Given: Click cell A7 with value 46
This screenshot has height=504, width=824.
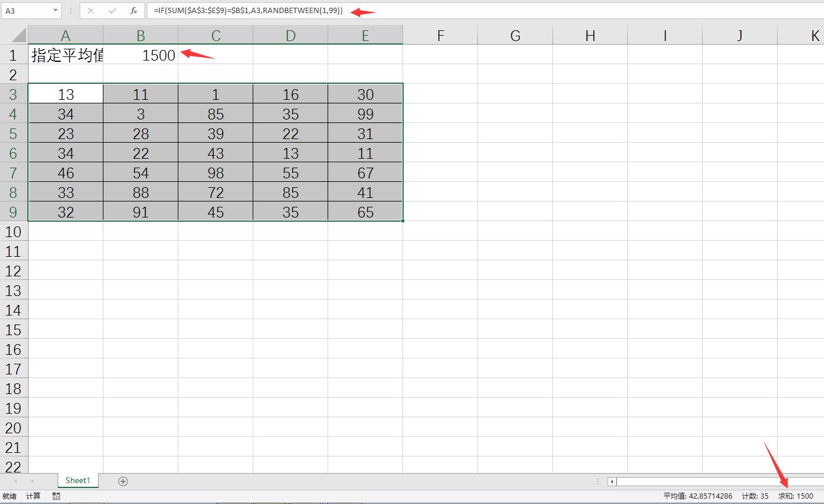Looking at the screenshot, I should point(65,172).
